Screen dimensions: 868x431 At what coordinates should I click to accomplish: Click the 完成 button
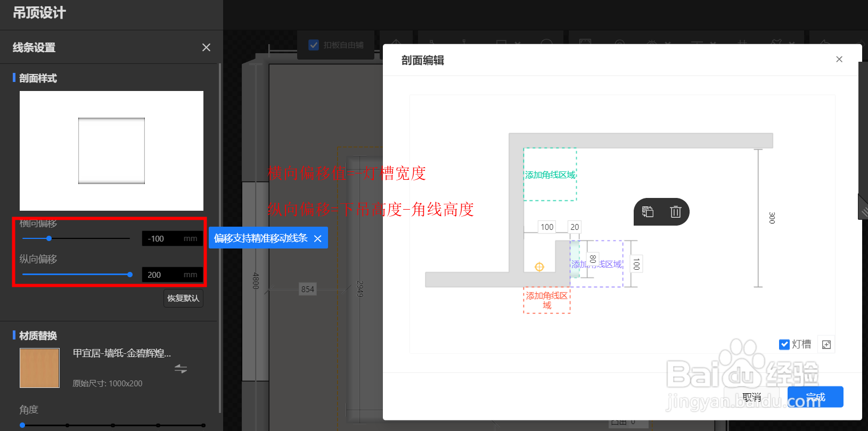[x=815, y=397]
